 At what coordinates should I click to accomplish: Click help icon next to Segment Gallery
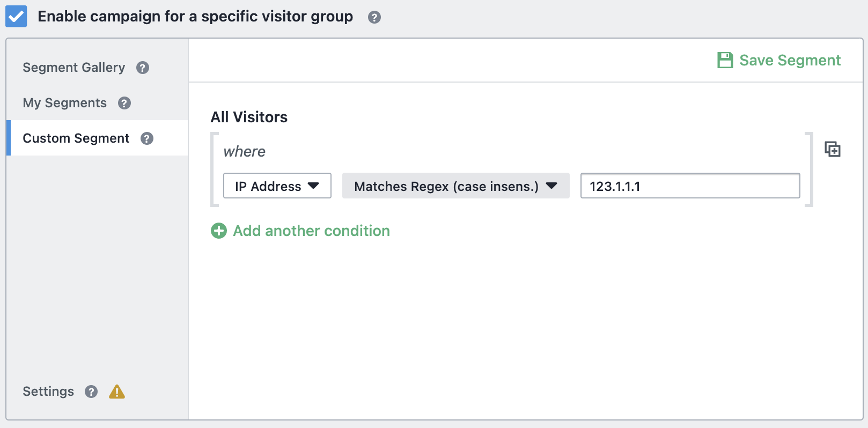143,68
